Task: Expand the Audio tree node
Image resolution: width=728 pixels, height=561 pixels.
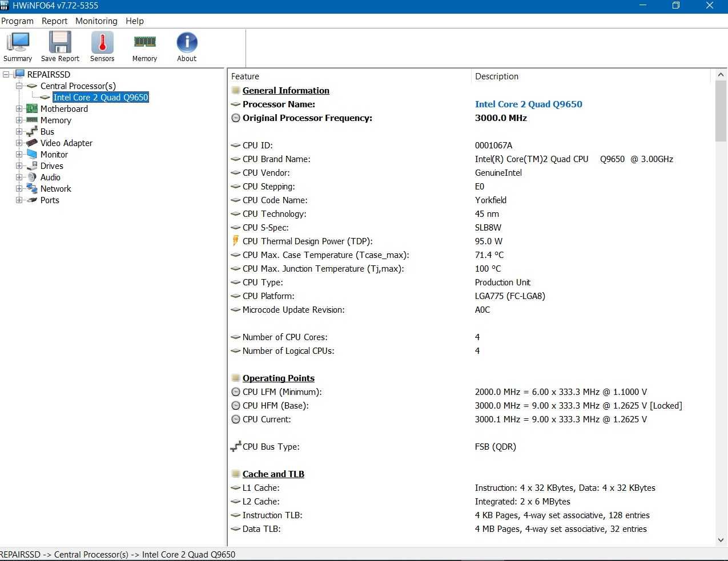Action: coord(19,177)
